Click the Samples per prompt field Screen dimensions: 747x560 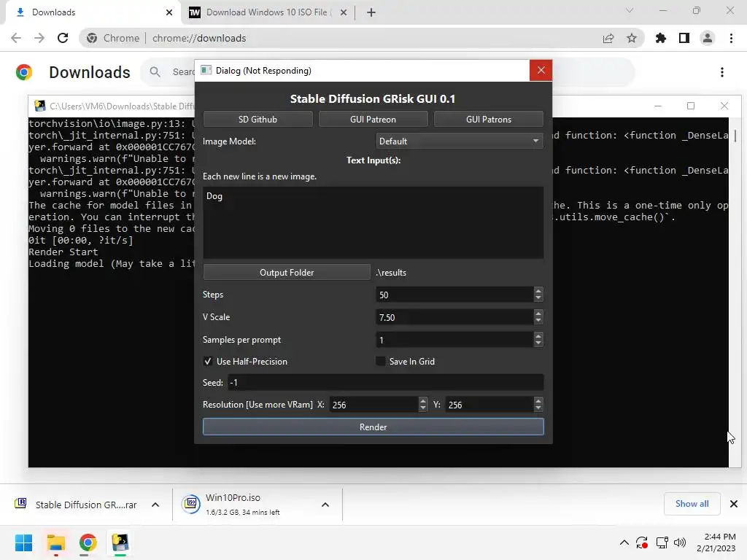pyautogui.click(x=454, y=340)
